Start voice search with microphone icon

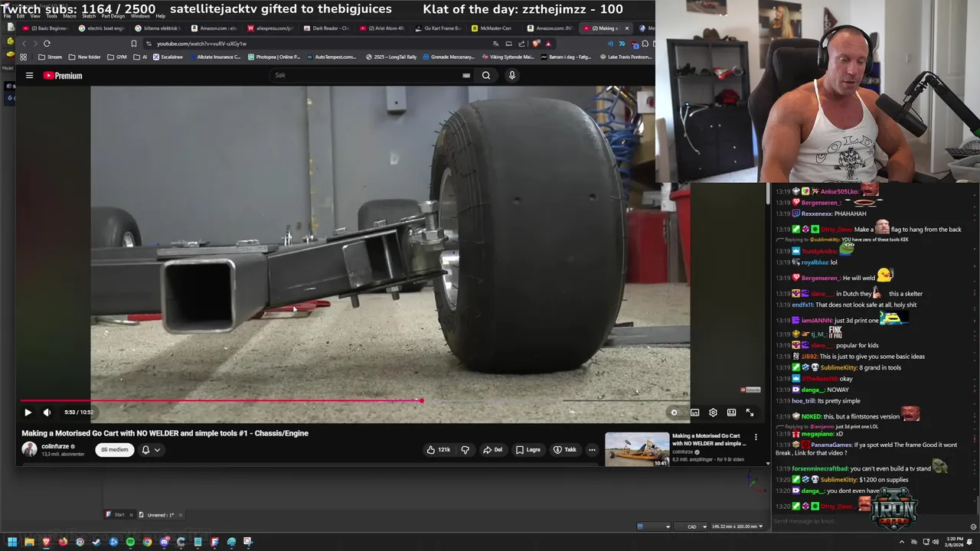(512, 75)
